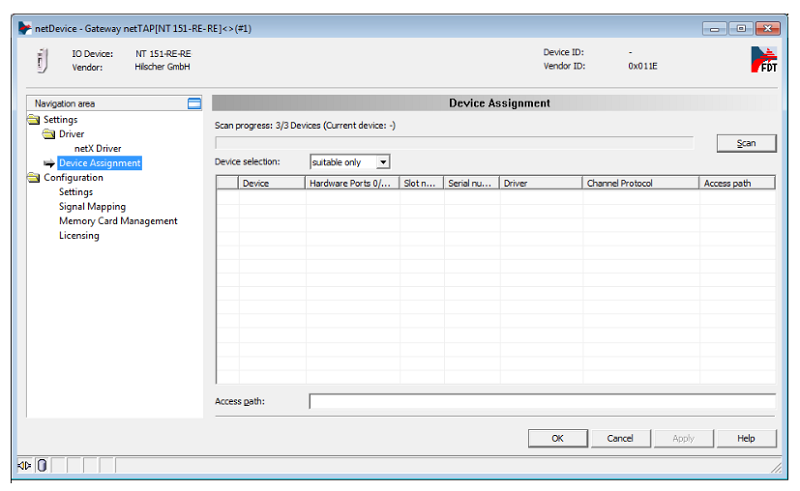Click the Driver column header
800x491 pixels.
[x=541, y=183]
